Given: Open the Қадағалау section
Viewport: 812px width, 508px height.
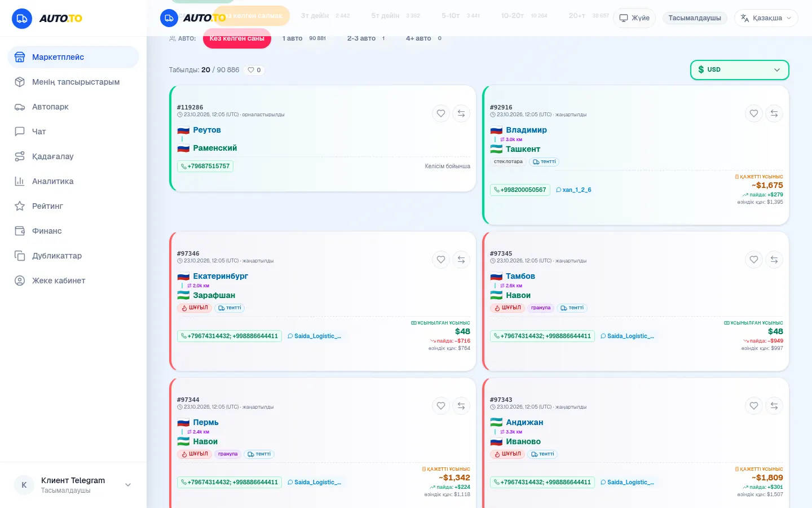Looking at the screenshot, I should coord(73,156).
